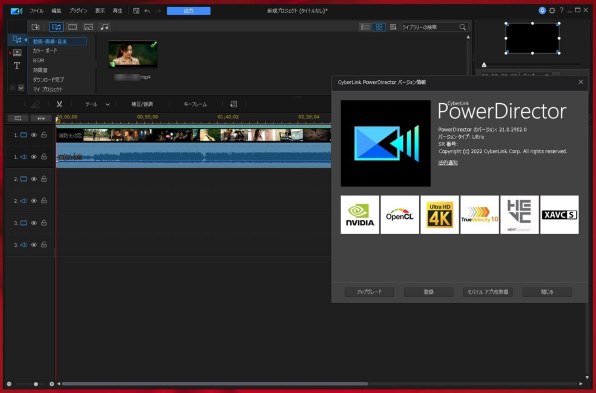Click the project aspect ratio icon
This screenshot has width=596, height=393.
[x=136, y=11]
